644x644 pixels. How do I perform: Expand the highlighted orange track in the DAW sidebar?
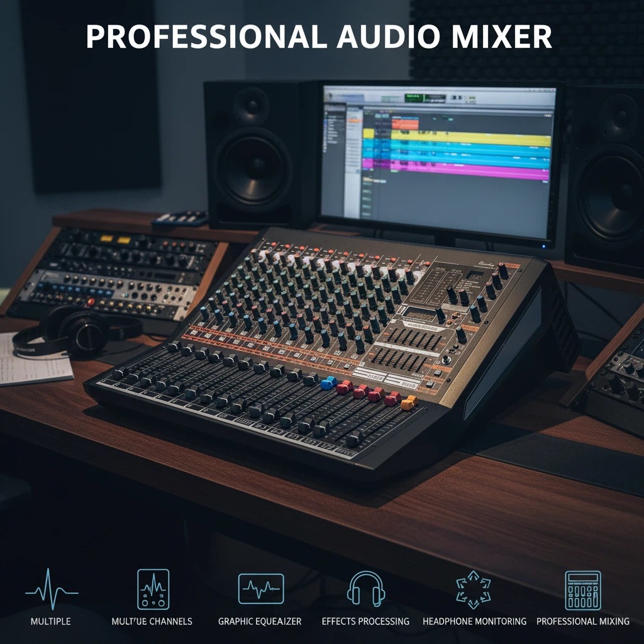coord(355,121)
